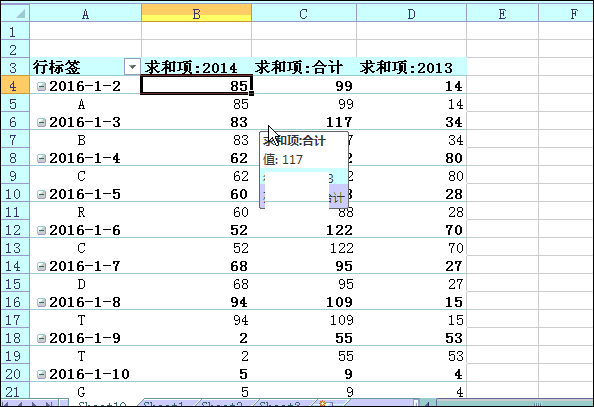Screen dimensions: 594x407
Task: Select column D header
Action: [411, 14]
